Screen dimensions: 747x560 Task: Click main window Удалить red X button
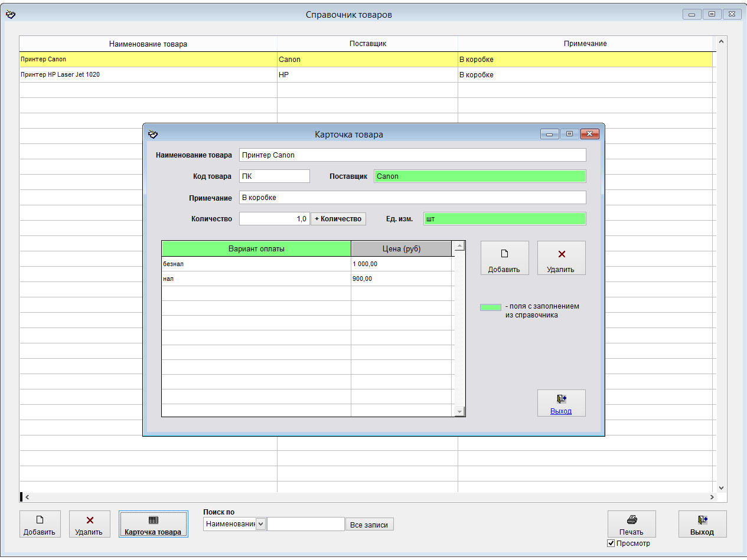[90, 524]
